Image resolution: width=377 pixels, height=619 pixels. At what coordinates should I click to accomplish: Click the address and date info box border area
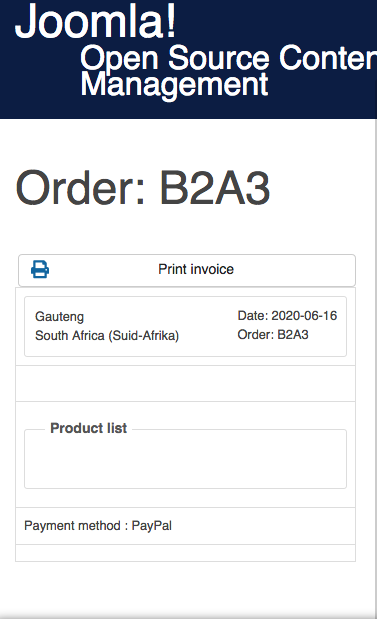pyautogui.click(x=186, y=326)
